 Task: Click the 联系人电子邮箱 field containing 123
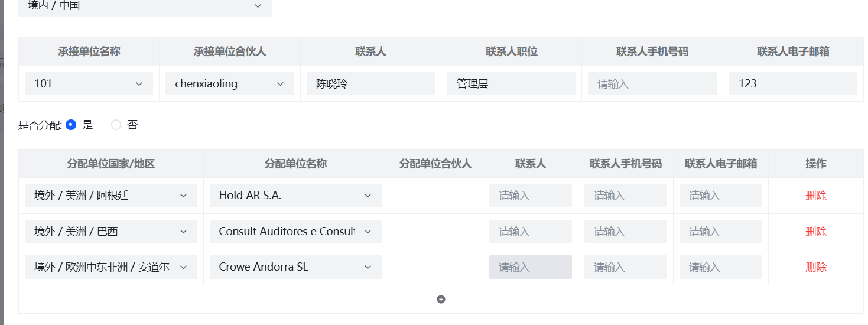pyautogui.click(x=792, y=84)
